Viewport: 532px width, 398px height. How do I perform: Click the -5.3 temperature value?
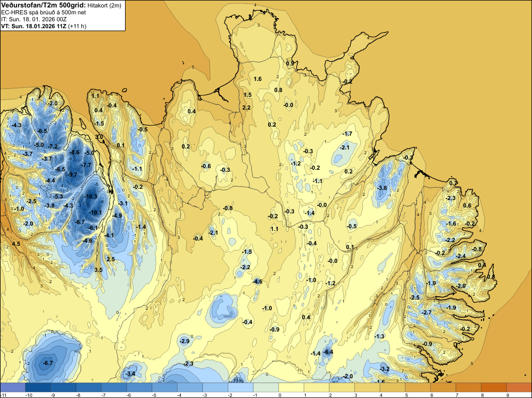point(58,196)
